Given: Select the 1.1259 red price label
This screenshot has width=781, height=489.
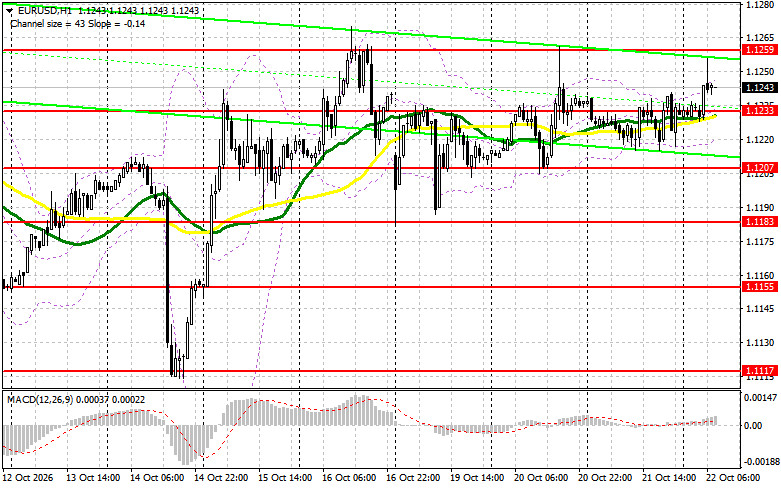Looking at the screenshot, I should [x=760, y=50].
